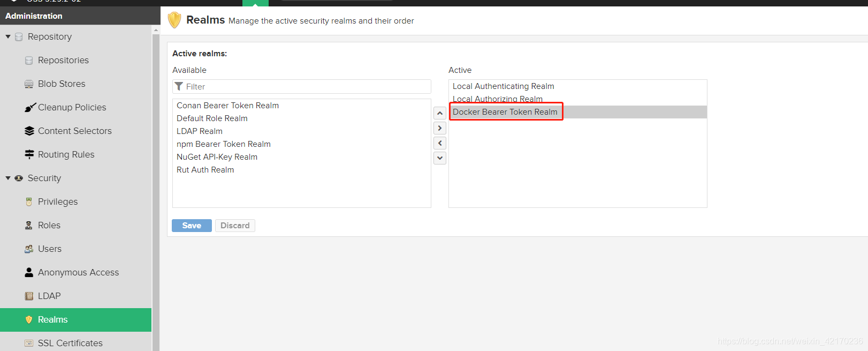Add realm to Active with right arrow

click(440, 128)
